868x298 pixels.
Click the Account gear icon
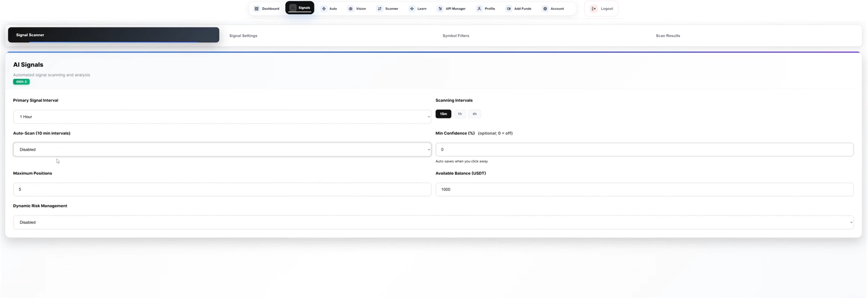coord(545,9)
